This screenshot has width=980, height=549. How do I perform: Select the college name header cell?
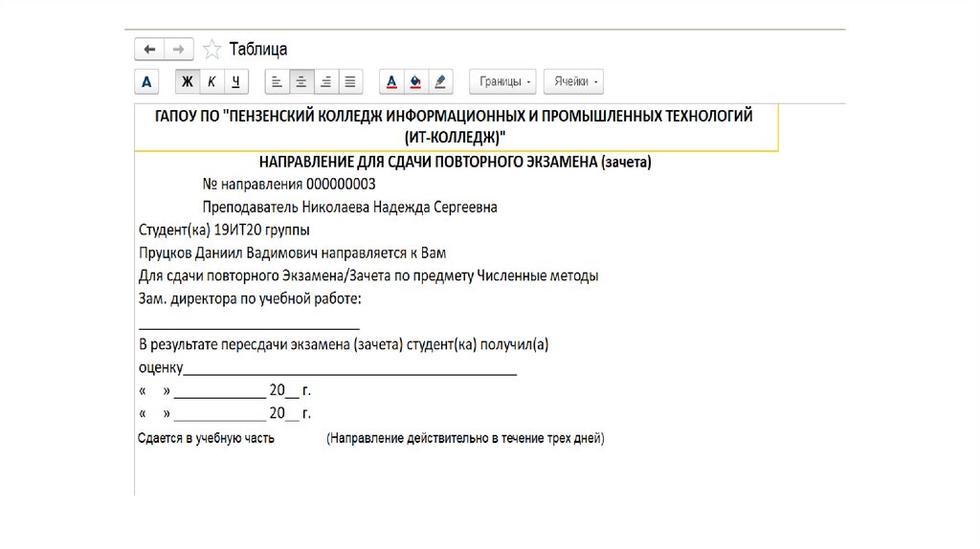457,127
